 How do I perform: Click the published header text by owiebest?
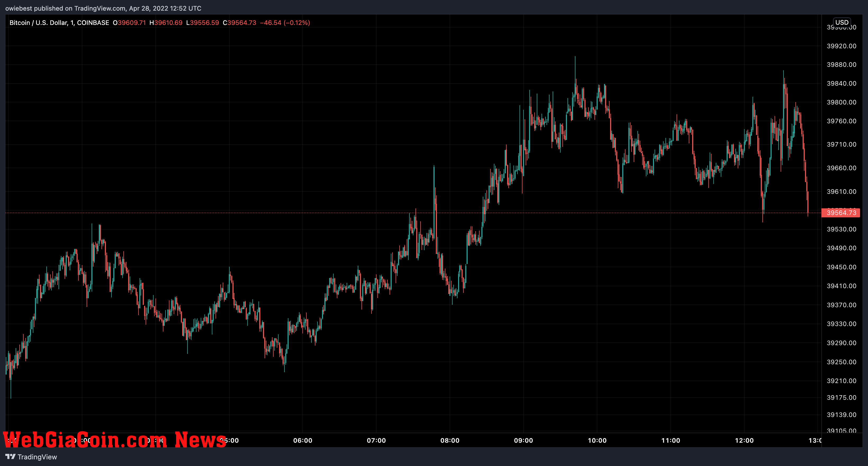point(104,8)
